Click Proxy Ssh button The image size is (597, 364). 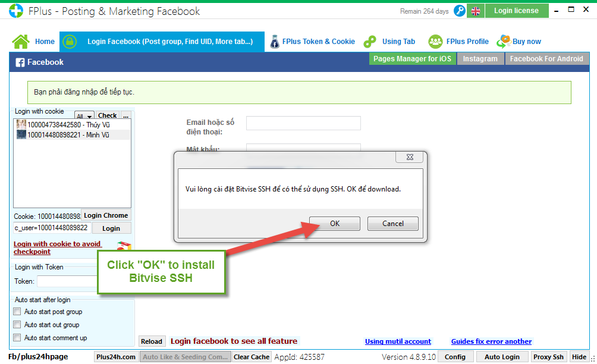[x=548, y=357]
